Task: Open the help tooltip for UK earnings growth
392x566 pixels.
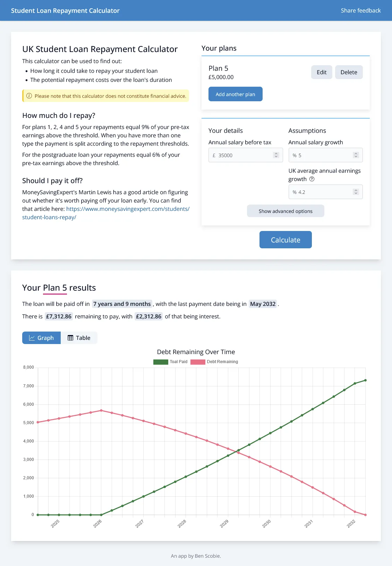Action: tap(312, 179)
